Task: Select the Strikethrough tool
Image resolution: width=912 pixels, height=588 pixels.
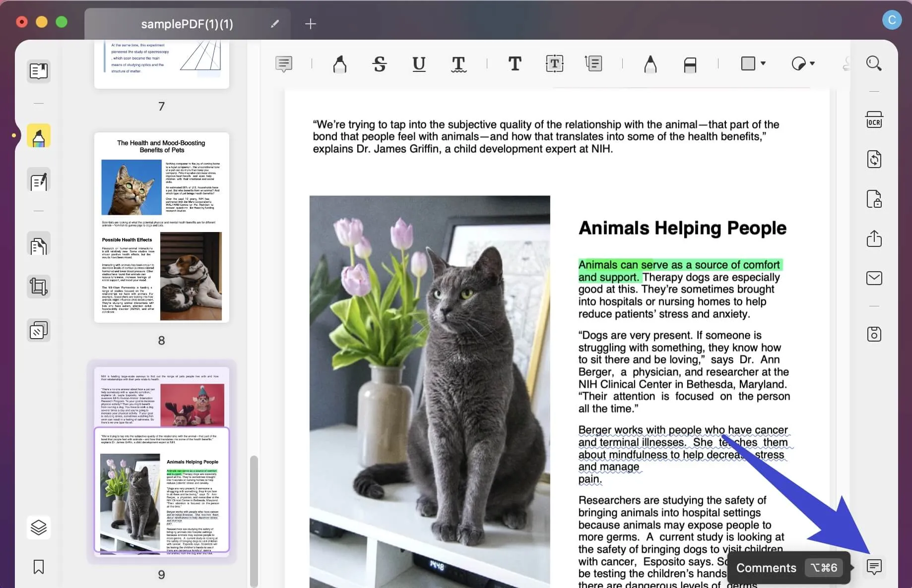Action: tap(380, 64)
